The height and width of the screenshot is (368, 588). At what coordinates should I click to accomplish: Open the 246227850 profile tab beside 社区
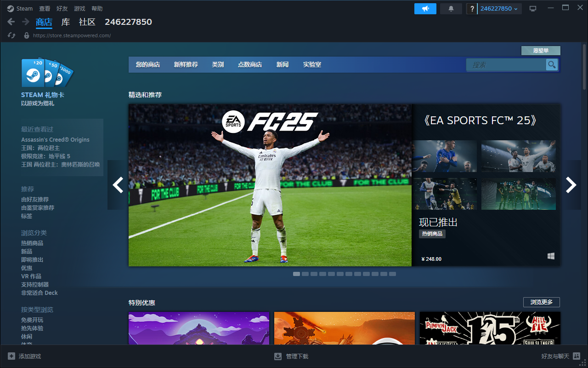[x=128, y=22]
